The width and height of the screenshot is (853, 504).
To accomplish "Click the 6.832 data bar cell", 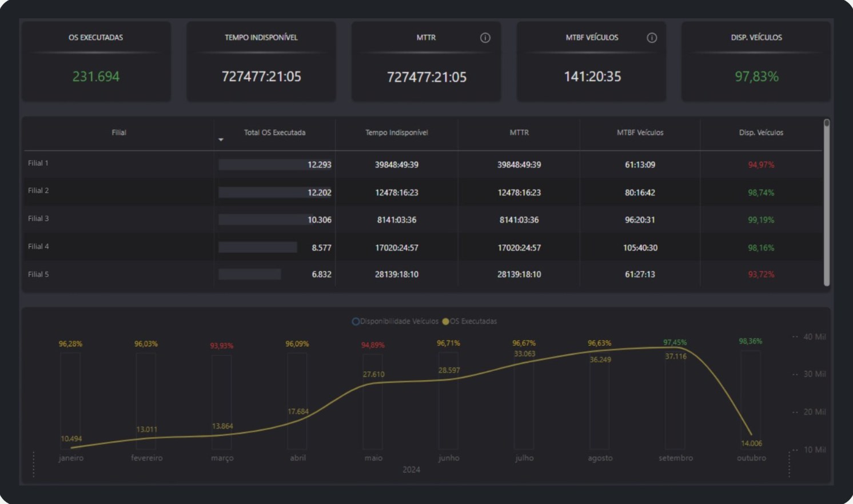I will click(275, 274).
